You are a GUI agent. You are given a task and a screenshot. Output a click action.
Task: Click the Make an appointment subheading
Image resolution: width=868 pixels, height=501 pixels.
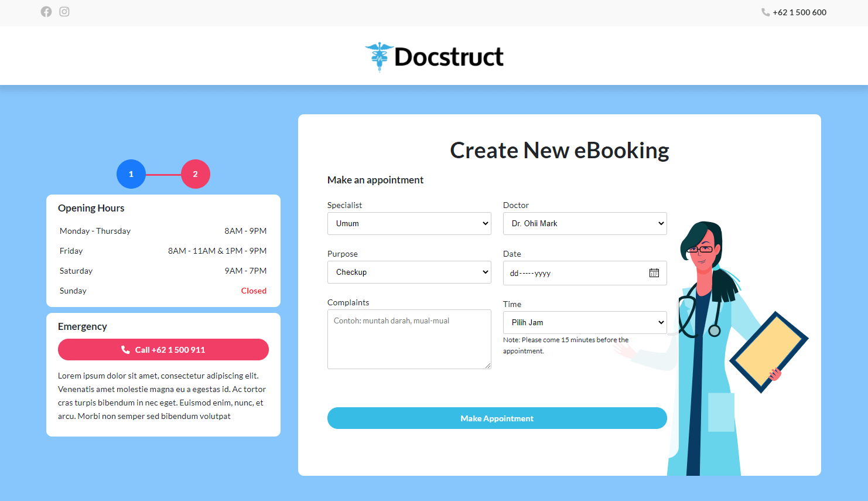(375, 180)
